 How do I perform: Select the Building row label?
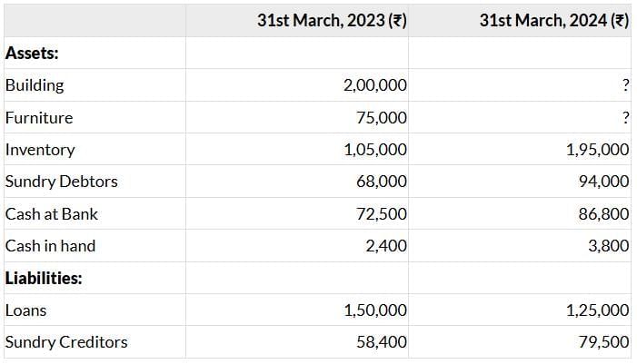click(x=35, y=85)
